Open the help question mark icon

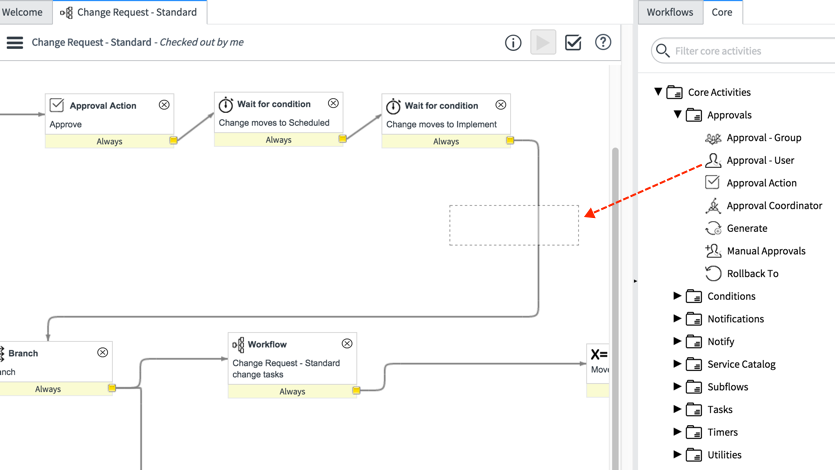(x=603, y=42)
